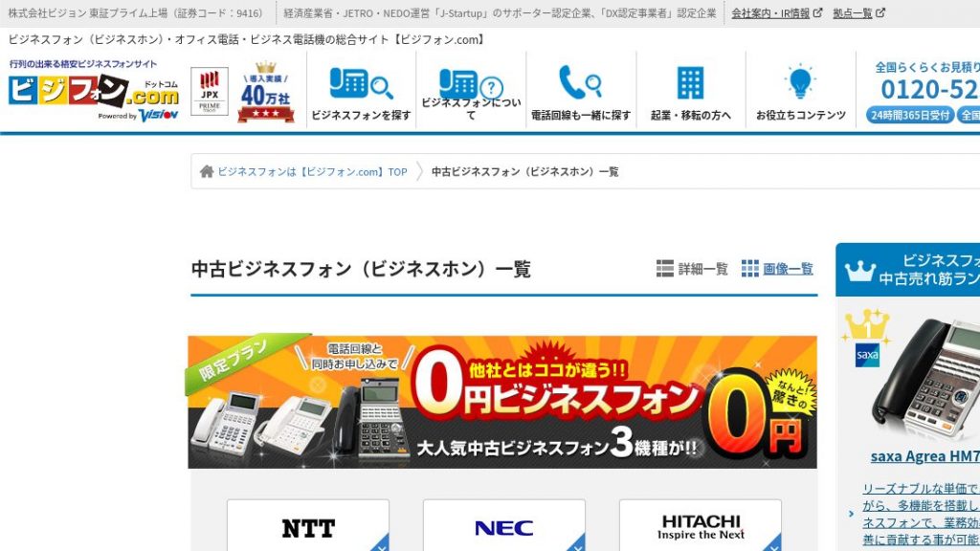Expand the NTT manufacturer section arrow
The image size is (980, 551).
point(380,547)
